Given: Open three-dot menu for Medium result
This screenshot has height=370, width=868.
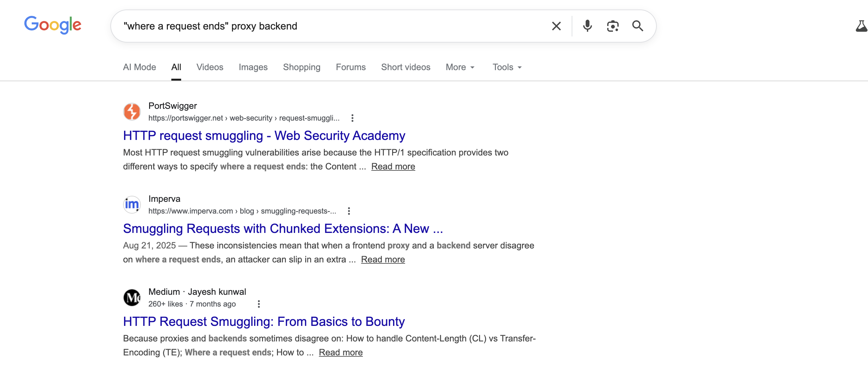Looking at the screenshot, I should [x=259, y=304].
